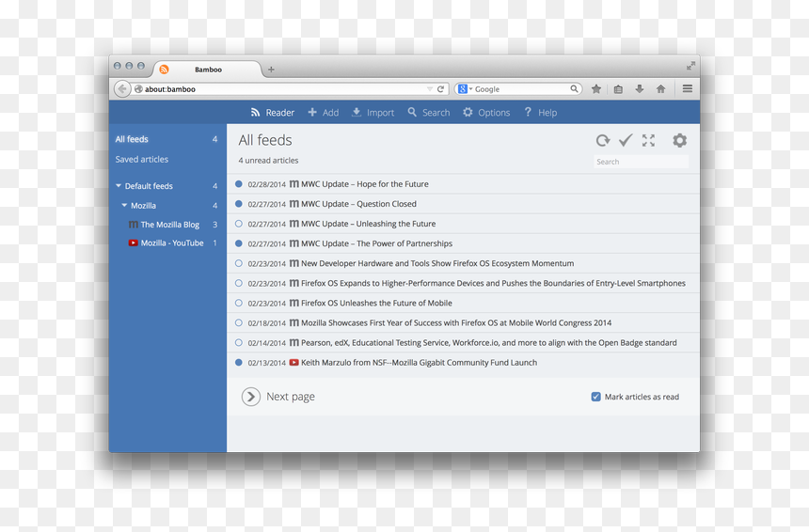809x532 pixels.
Task: Open Mozilla Showcases First Year of Success article
Action: tap(456, 322)
